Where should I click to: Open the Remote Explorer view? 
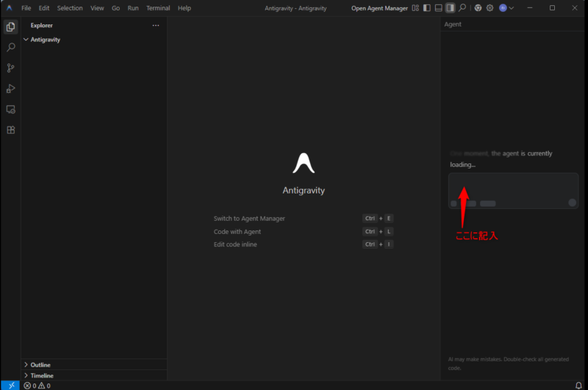click(x=10, y=109)
